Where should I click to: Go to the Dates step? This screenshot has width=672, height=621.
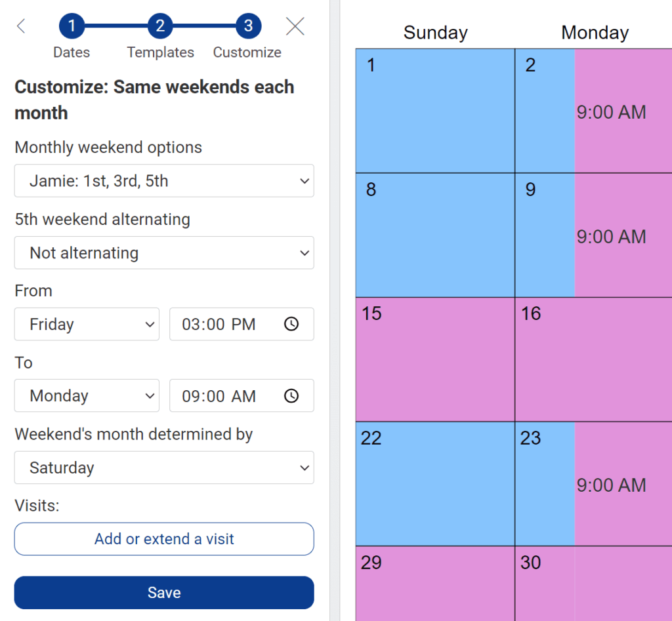(x=71, y=52)
